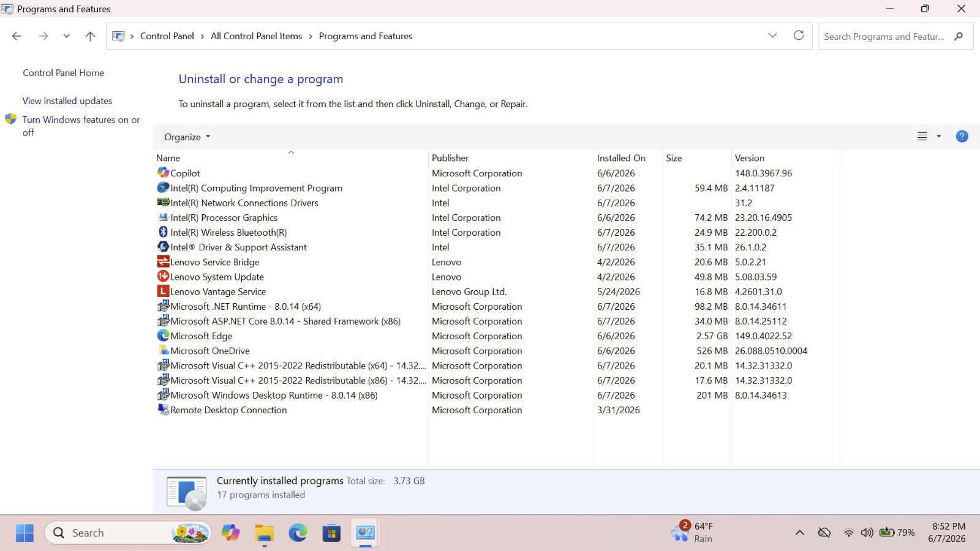This screenshot has width=980, height=551.
Task: Select the 26.088.0510.0004 version cell
Action: [771, 351]
